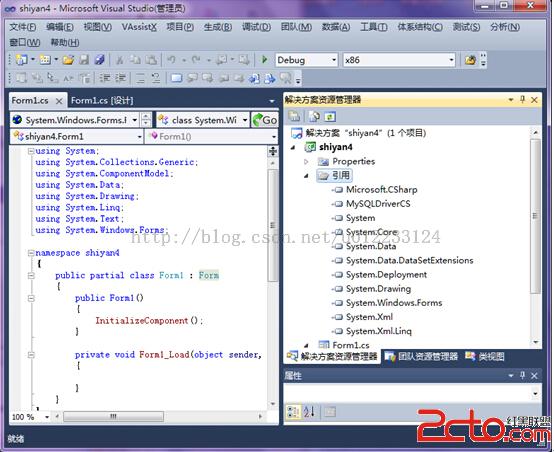Click the Open File folder icon
This screenshot has height=452, width=554.
tap(68, 60)
